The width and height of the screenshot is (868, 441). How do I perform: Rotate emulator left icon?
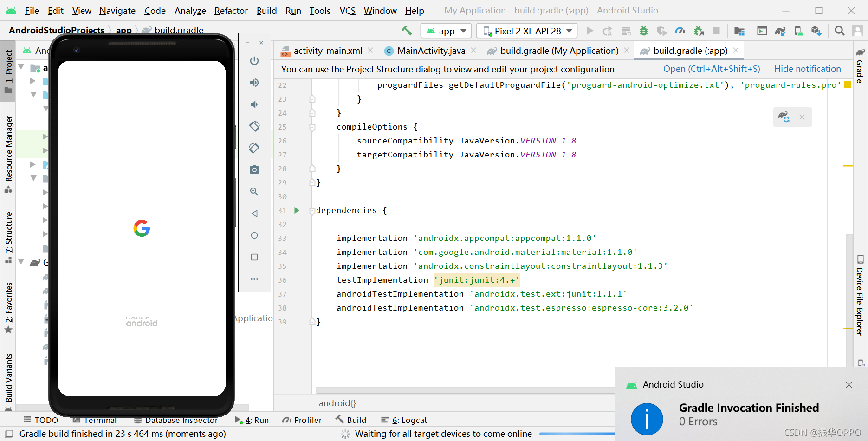pos(254,126)
